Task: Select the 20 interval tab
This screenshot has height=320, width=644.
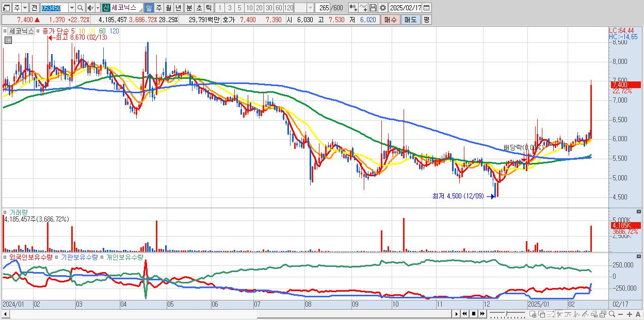Action: point(259,8)
